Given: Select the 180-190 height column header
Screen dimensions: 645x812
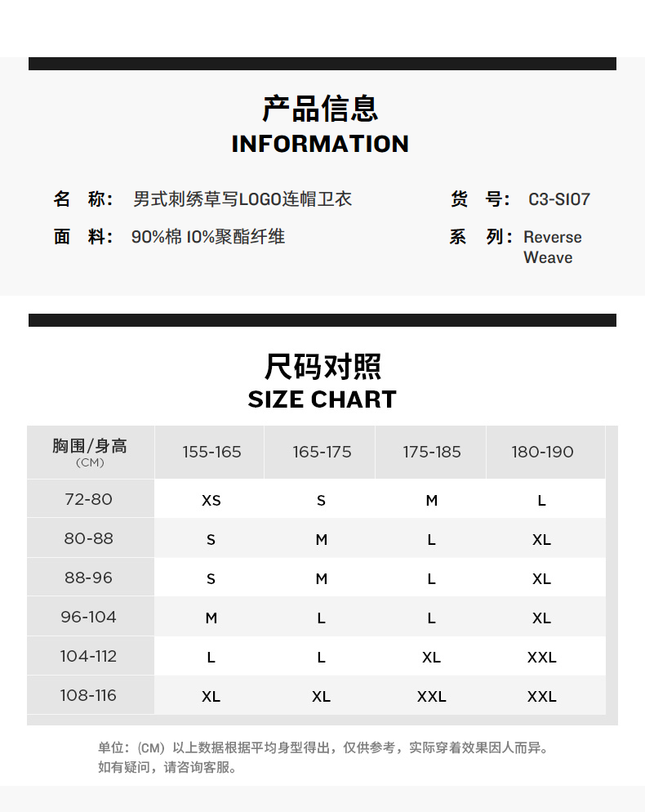Looking at the screenshot, I should 542,452.
